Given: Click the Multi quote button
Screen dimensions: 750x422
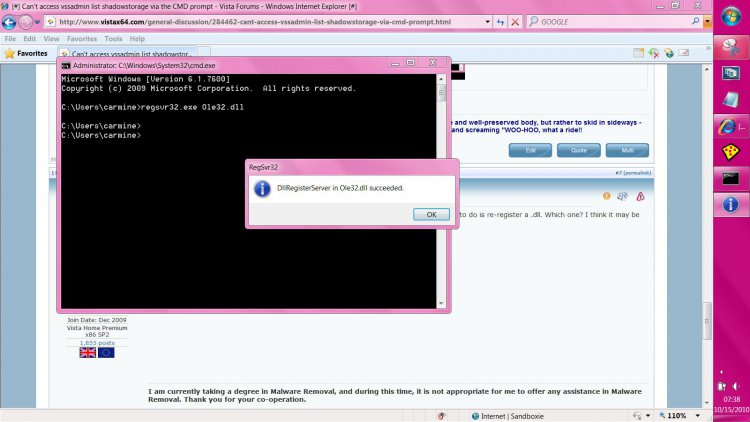Looking at the screenshot, I should [628, 150].
